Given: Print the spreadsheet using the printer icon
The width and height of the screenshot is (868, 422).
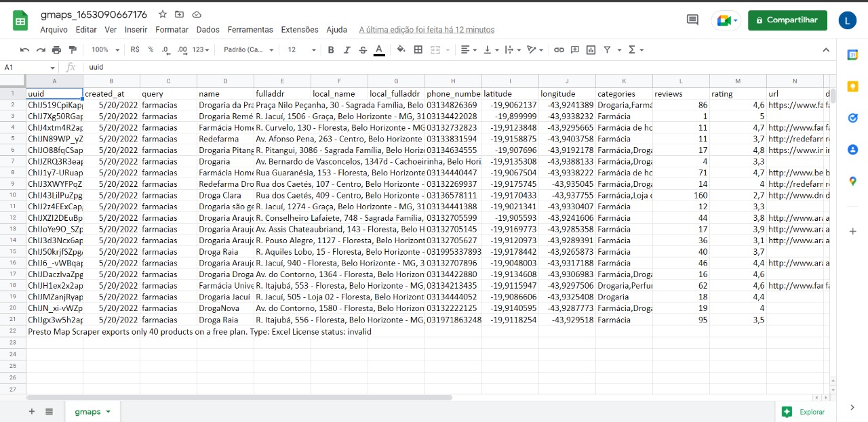Looking at the screenshot, I should coord(56,49).
